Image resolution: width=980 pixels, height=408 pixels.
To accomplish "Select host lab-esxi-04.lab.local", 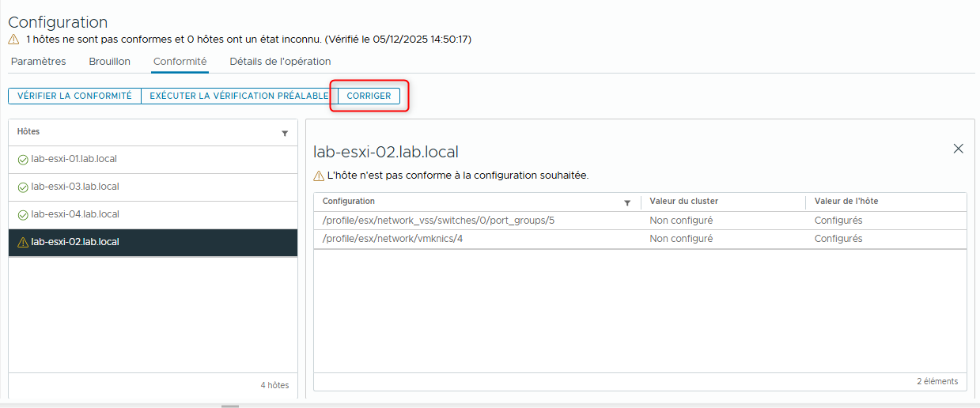I will [153, 214].
